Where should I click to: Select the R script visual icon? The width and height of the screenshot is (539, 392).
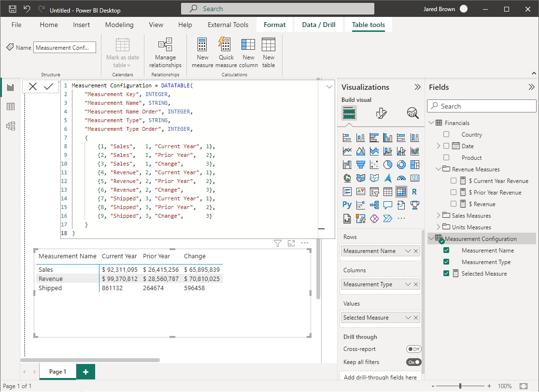(415, 192)
